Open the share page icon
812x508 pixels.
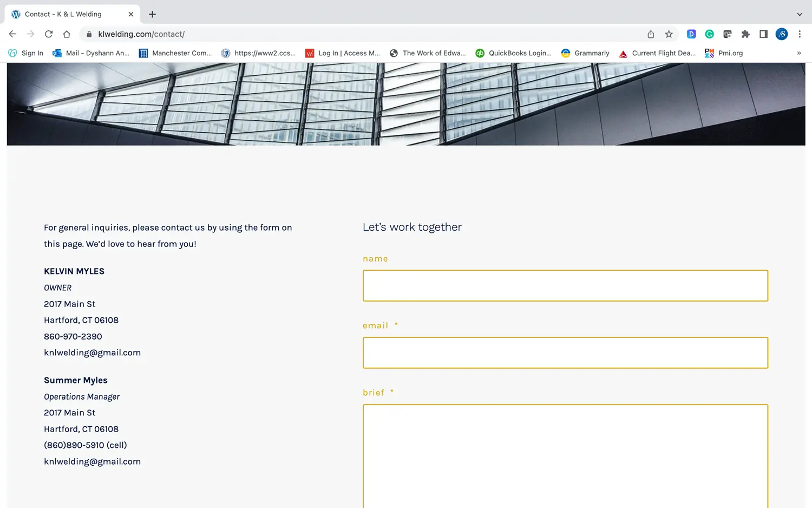click(651, 34)
